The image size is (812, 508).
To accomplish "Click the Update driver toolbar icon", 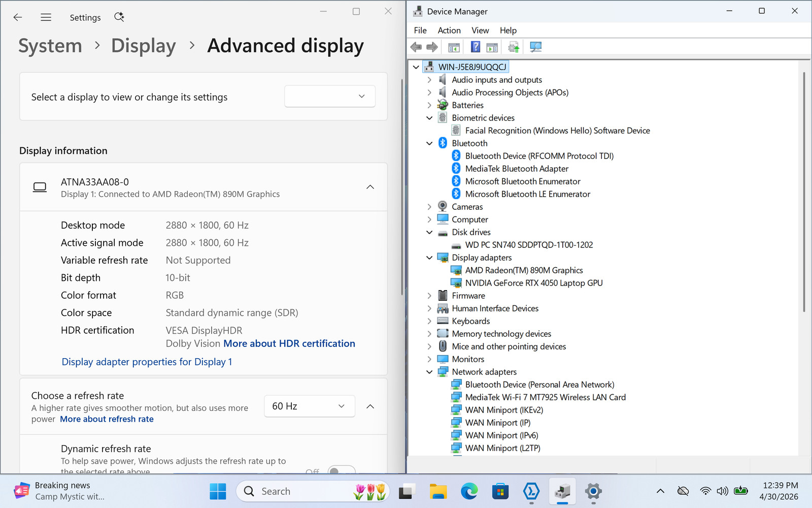I will [x=514, y=47].
